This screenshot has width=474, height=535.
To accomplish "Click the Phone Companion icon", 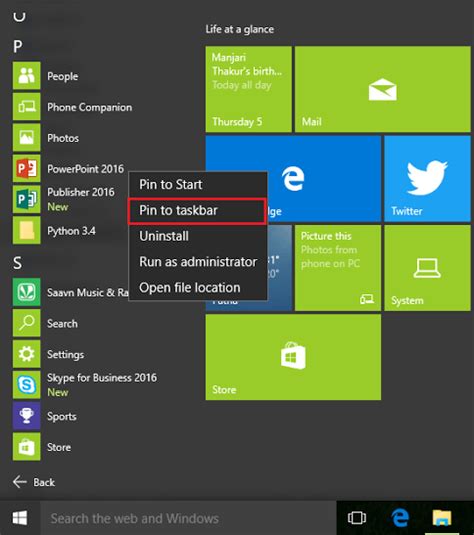I will tap(27, 107).
